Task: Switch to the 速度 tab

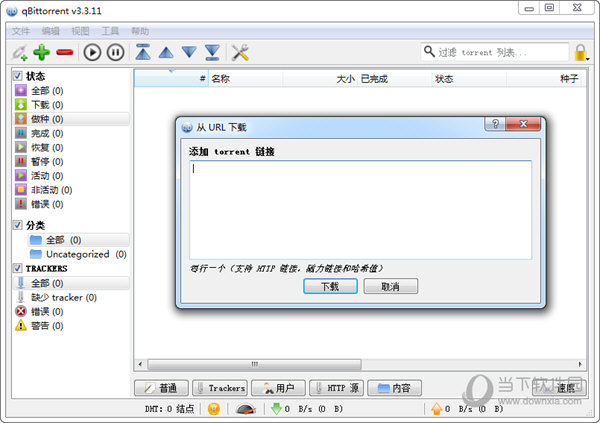Action: (x=559, y=388)
